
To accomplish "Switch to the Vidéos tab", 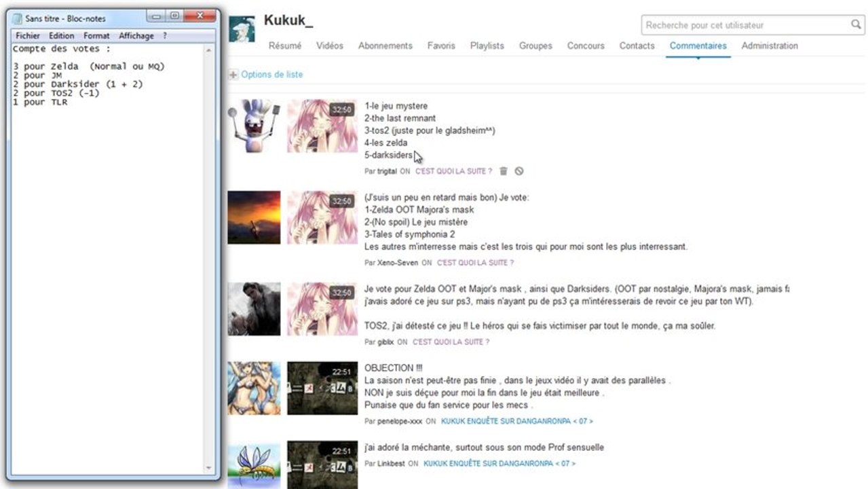I will pos(330,46).
